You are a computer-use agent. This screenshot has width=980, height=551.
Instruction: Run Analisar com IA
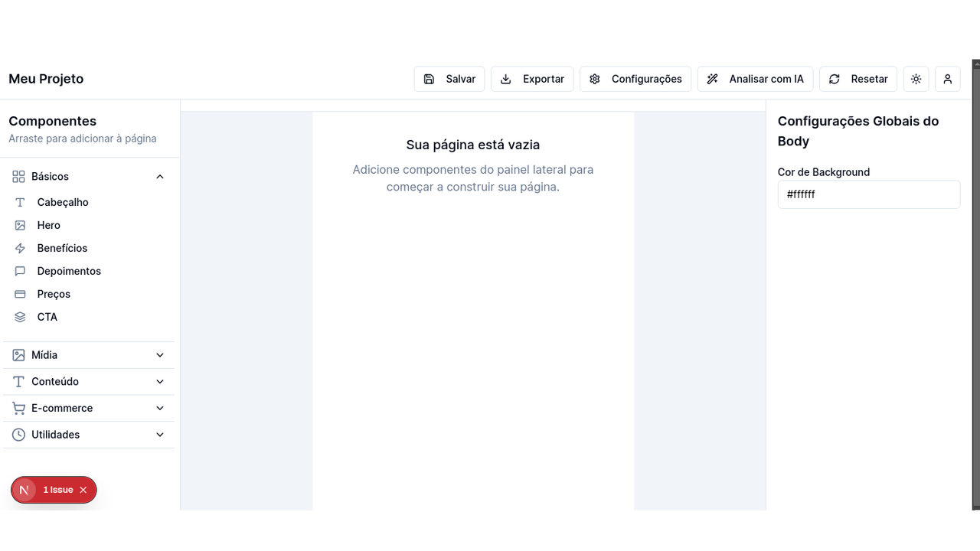[x=755, y=79]
